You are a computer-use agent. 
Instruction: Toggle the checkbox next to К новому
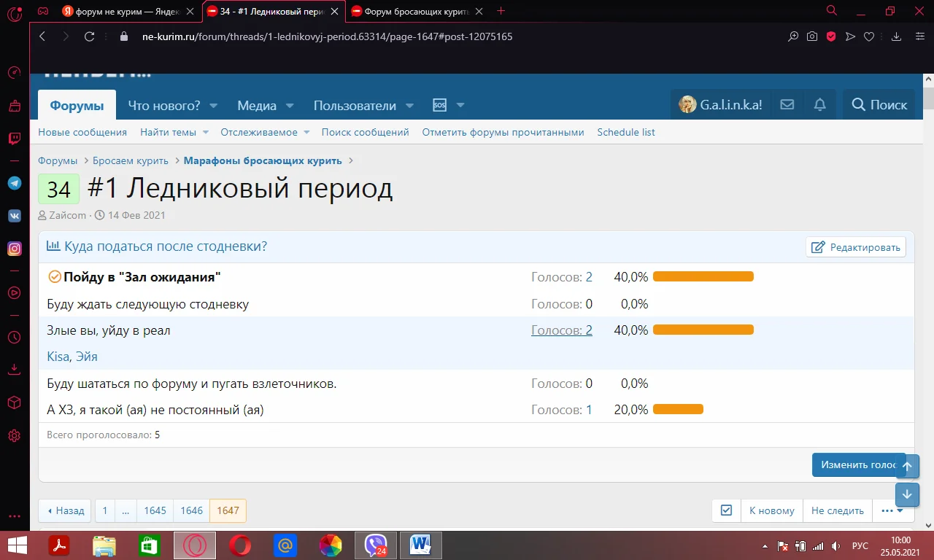point(725,510)
